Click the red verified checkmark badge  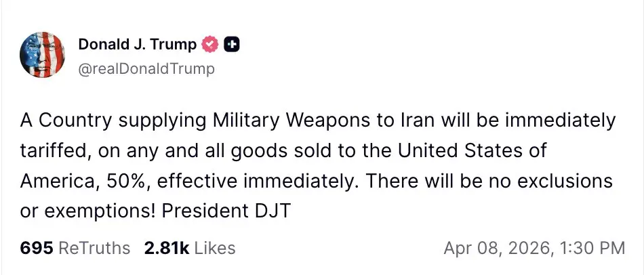coord(212,45)
